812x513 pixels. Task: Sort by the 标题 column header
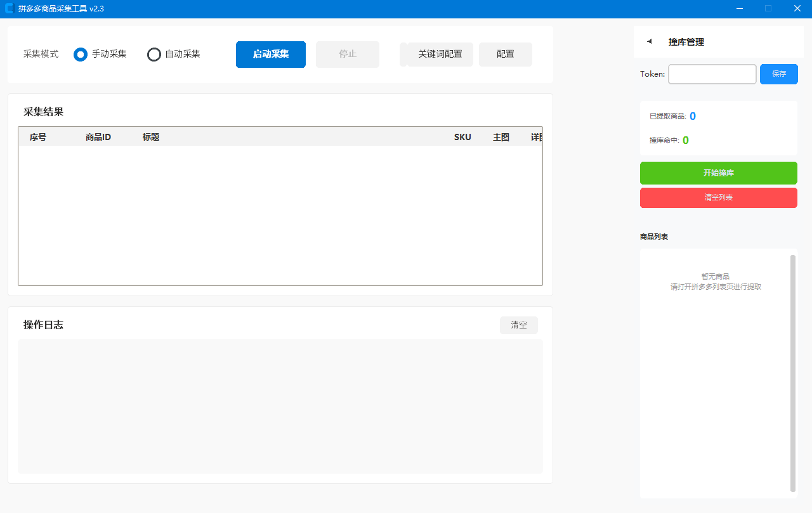coord(151,137)
